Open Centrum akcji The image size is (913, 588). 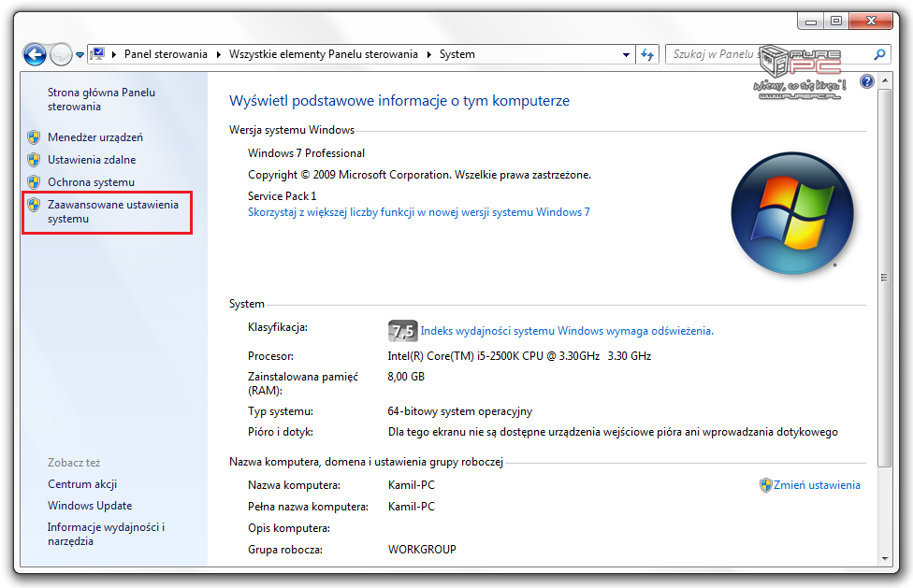pos(82,484)
